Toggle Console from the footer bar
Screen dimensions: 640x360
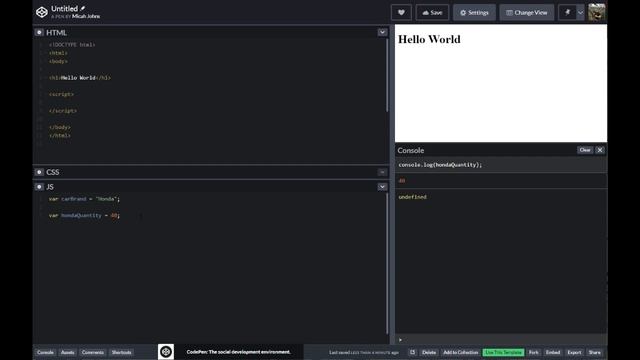tap(45, 352)
